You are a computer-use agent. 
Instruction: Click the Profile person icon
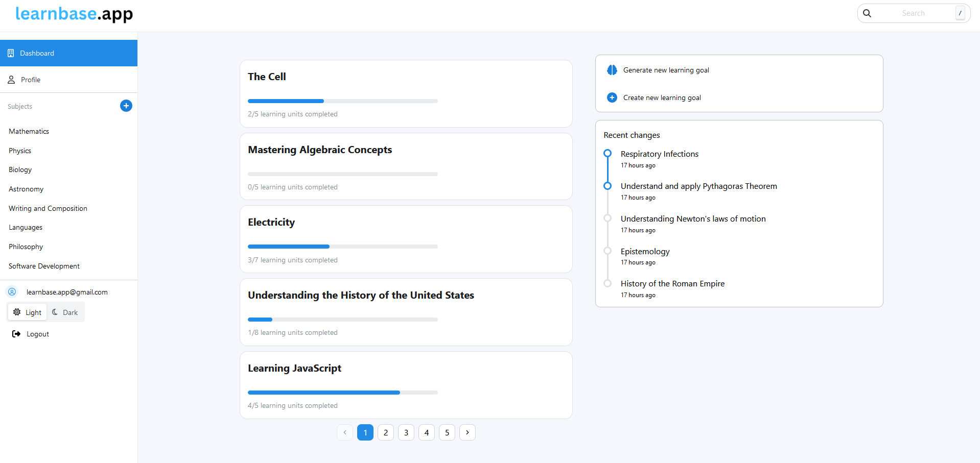(x=11, y=80)
